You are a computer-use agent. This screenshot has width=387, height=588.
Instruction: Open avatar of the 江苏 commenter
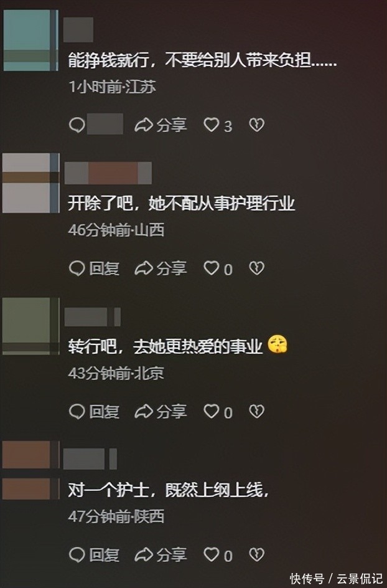coord(30,40)
